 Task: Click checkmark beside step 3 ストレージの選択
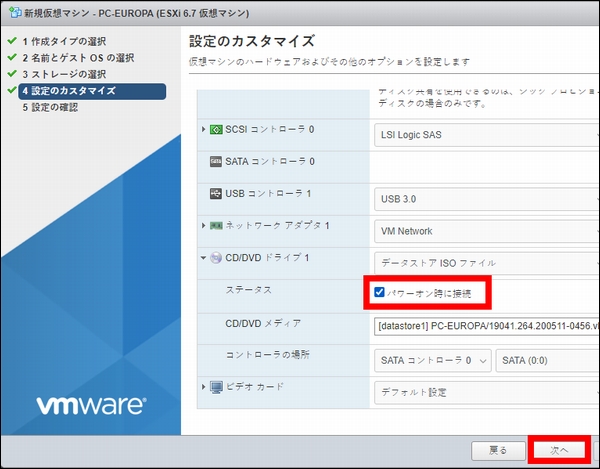click(x=12, y=73)
